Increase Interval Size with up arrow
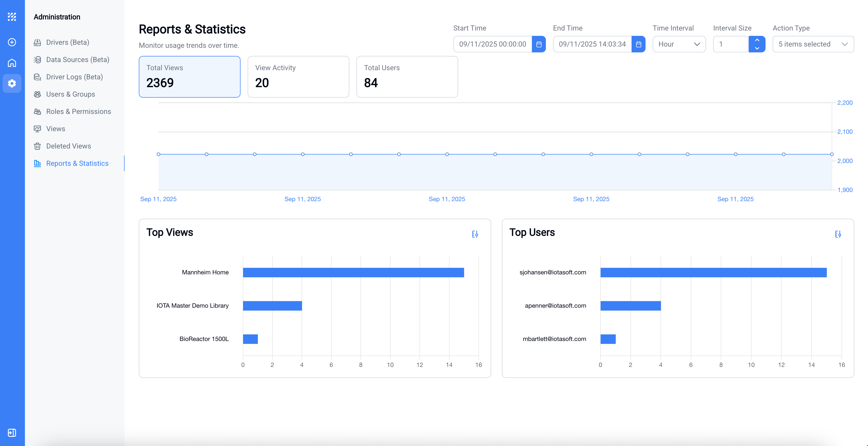The height and width of the screenshot is (446, 868). point(757,40)
